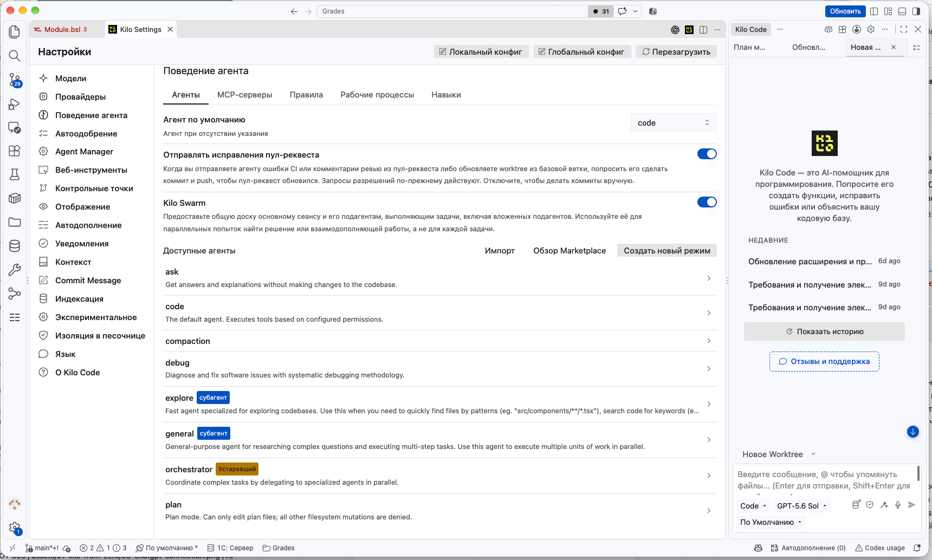
Task: Close the 'Kilo Settings' editor tab
Action: tap(170, 30)
